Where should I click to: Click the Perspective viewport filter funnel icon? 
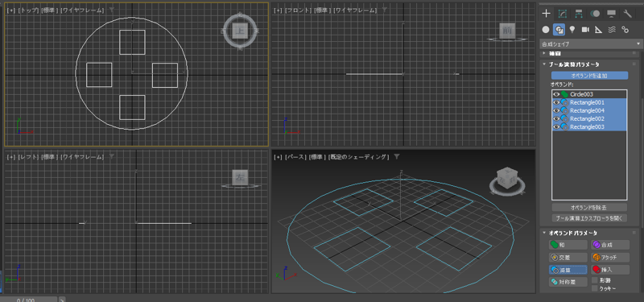(396, 156)
